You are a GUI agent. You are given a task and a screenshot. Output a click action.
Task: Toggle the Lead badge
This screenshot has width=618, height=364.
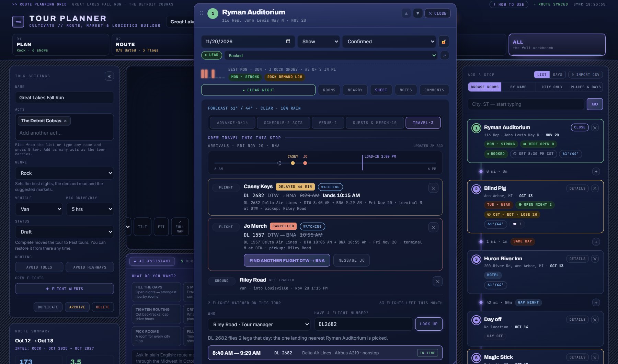[211, 55]
